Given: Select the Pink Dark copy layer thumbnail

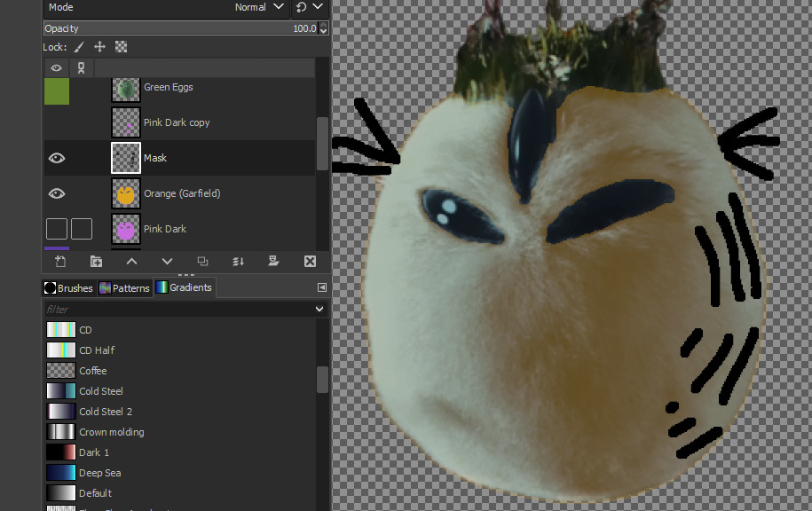Looking at the screenshot, I should pos(126,122).
